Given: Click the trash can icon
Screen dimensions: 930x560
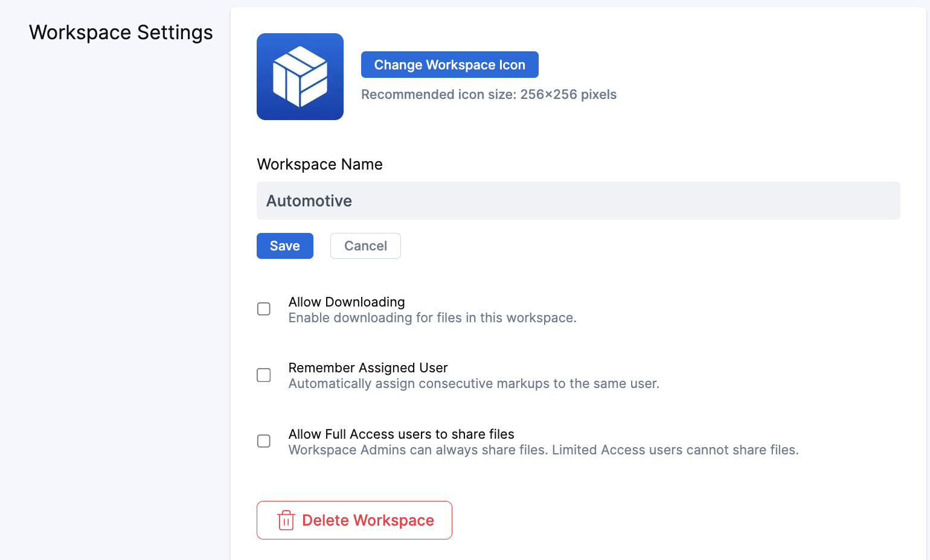Looking at the screenshot, I should click(x=286, y=520).
